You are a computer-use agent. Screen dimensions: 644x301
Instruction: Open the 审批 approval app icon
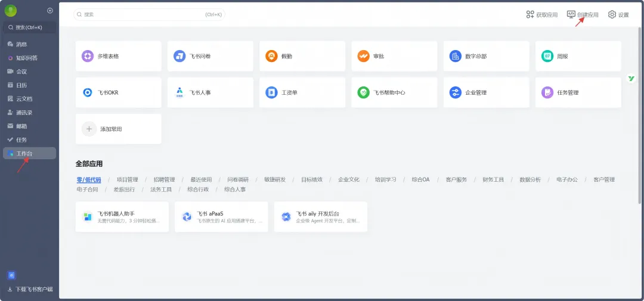click(364, 56)
